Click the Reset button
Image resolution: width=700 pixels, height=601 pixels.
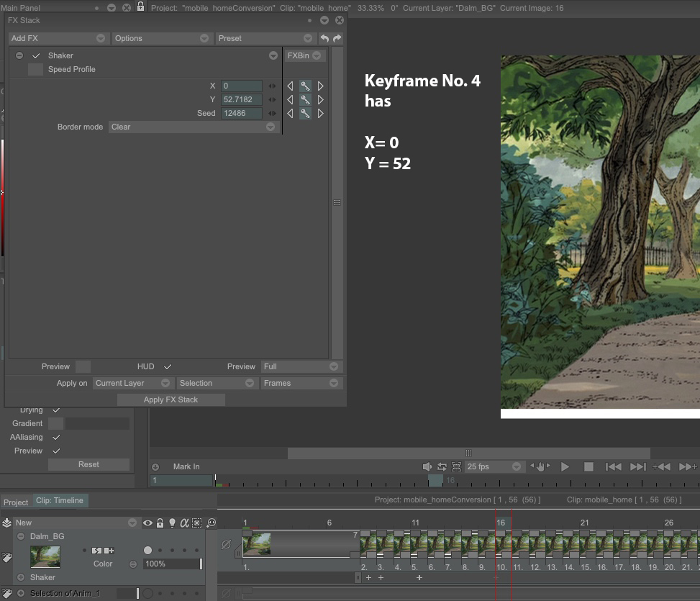[x=88, y=464]
